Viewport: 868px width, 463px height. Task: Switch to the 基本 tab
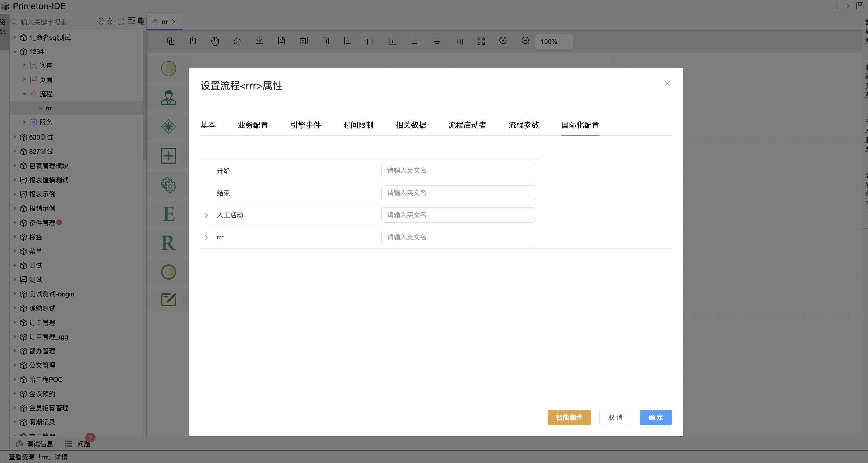(x=208, y=125)
